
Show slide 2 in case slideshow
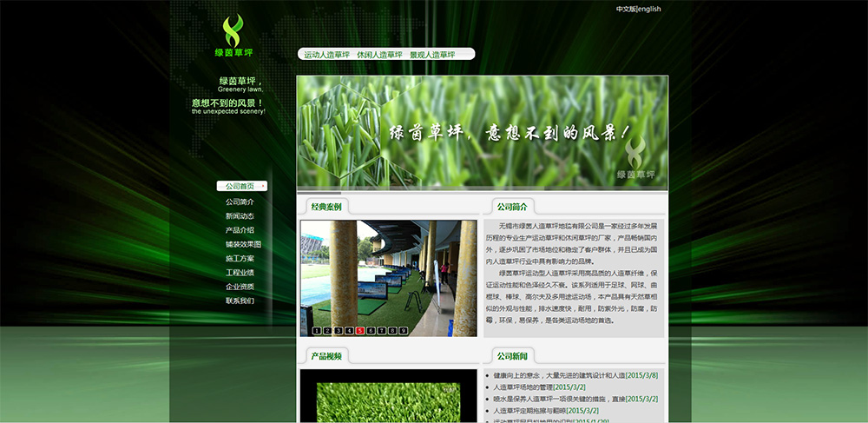point(327,331)
